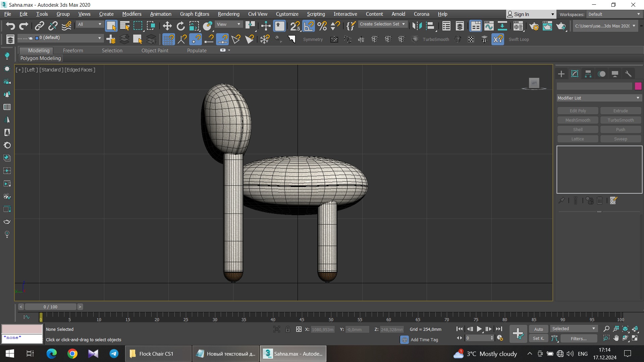Click the Play Animation button

click(479, 329)
